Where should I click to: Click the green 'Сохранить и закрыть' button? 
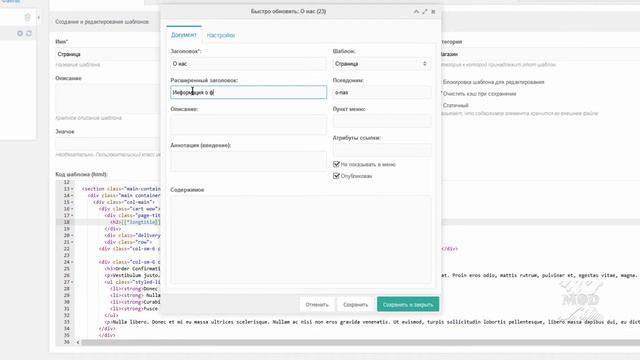pos(408,304)
